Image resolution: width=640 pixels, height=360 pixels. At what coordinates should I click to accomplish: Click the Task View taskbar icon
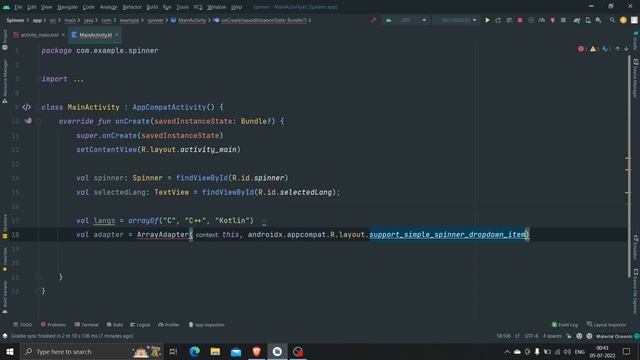[x=173, y=351]
